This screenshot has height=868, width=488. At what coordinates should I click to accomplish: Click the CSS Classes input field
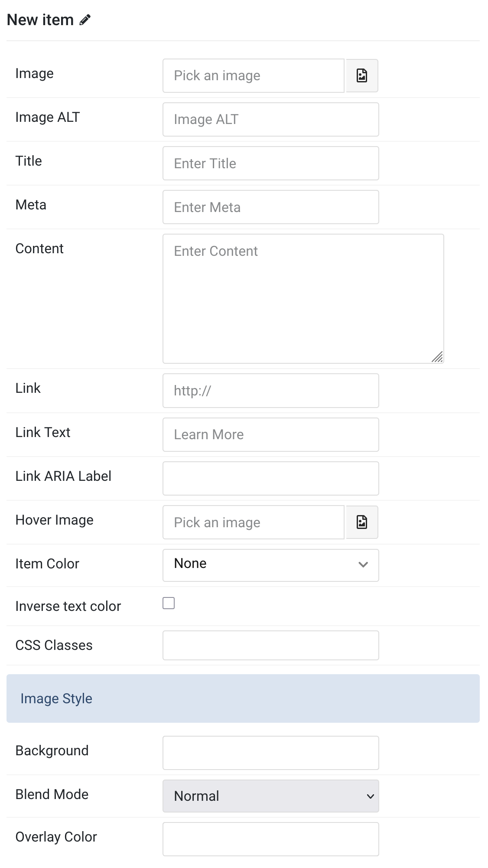[x=271, y=645]
